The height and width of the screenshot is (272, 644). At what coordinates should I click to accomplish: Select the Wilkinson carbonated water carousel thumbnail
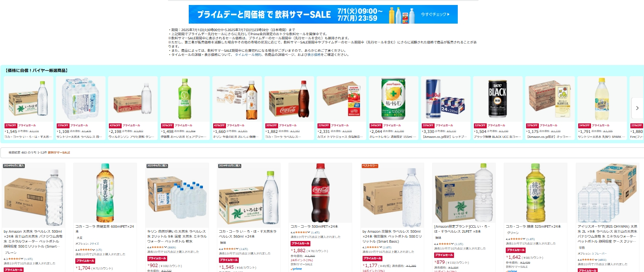[x=133, y=99]
